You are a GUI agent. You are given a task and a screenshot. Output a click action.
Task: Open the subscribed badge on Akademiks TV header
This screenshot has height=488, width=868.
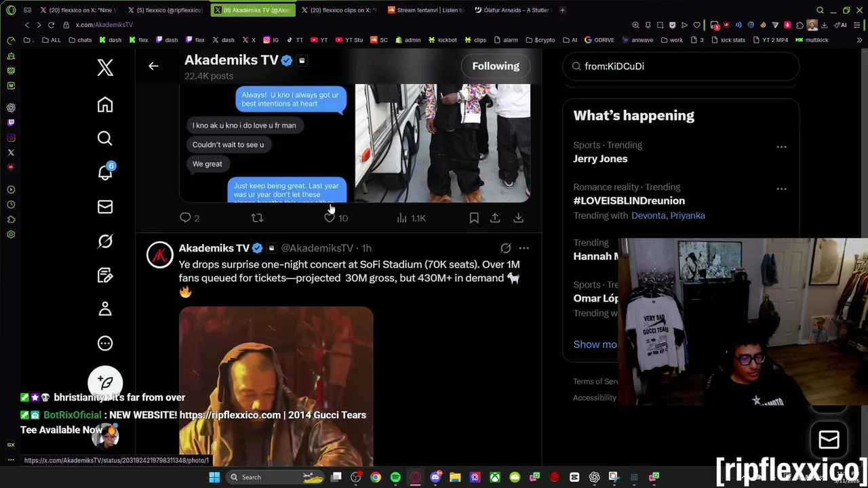click(302, 60)
